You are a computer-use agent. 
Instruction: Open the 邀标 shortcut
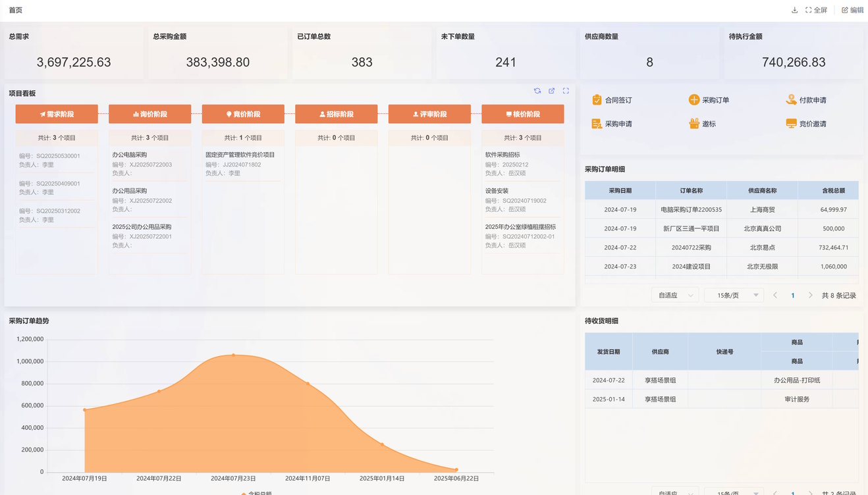pos(702,124)
